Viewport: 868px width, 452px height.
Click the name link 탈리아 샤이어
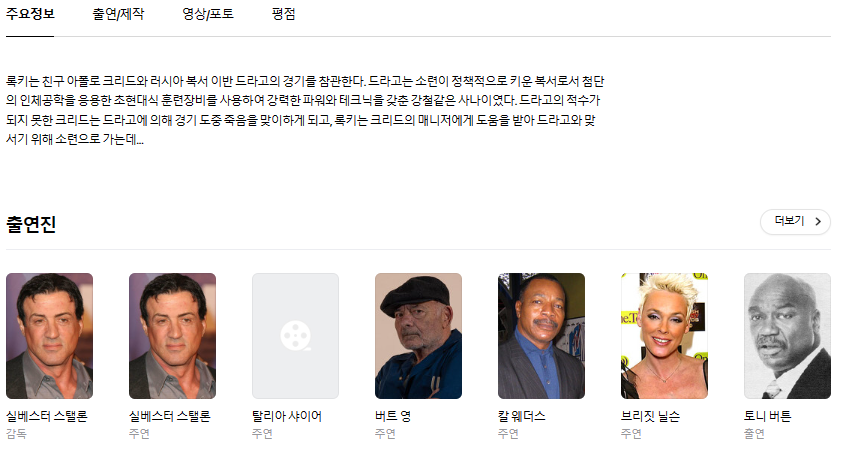pyautogui.click(x=287, y=416)
